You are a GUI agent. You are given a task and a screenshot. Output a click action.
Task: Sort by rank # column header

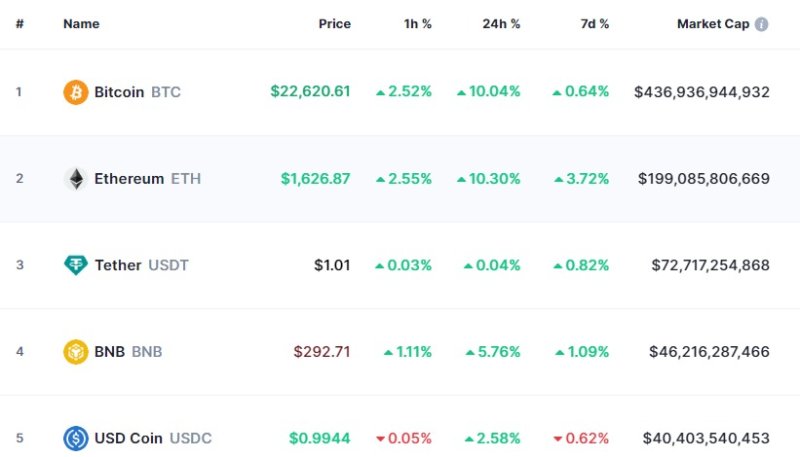coord(20,24)
